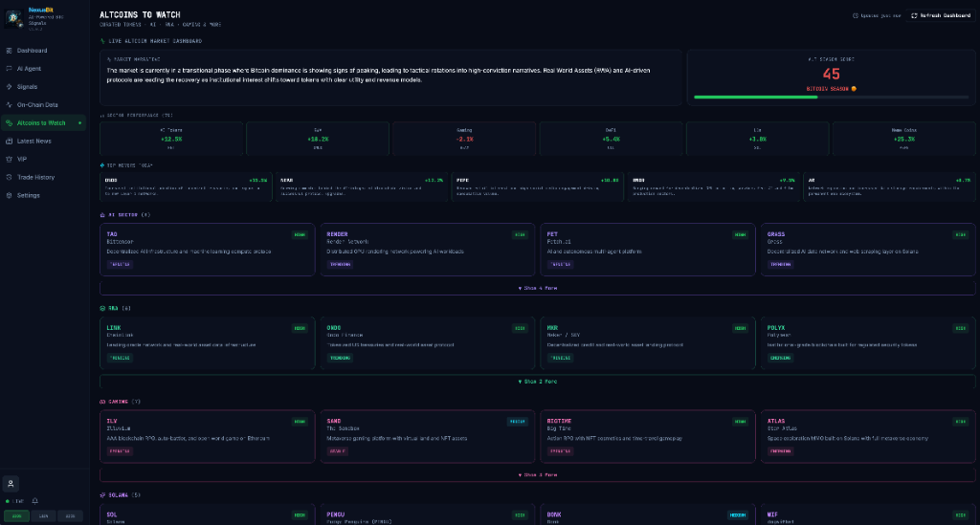
Task: Click the Signals icon in sidebar
Action: coord(9,87)
